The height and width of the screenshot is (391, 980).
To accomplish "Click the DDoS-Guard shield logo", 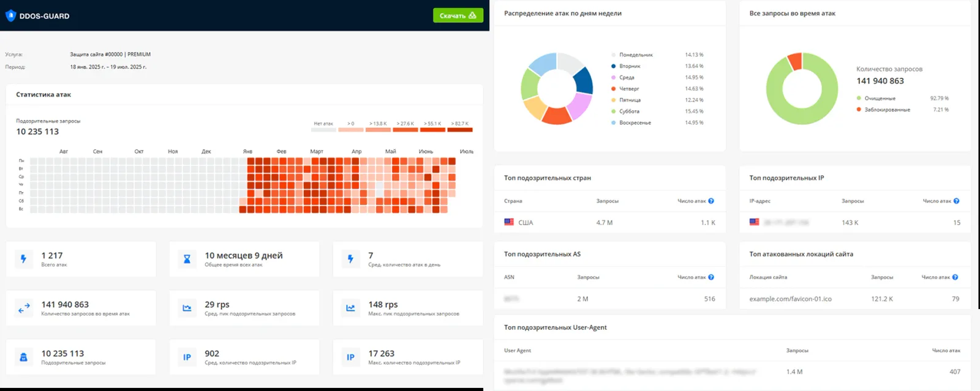I will [x=10, y=16].
